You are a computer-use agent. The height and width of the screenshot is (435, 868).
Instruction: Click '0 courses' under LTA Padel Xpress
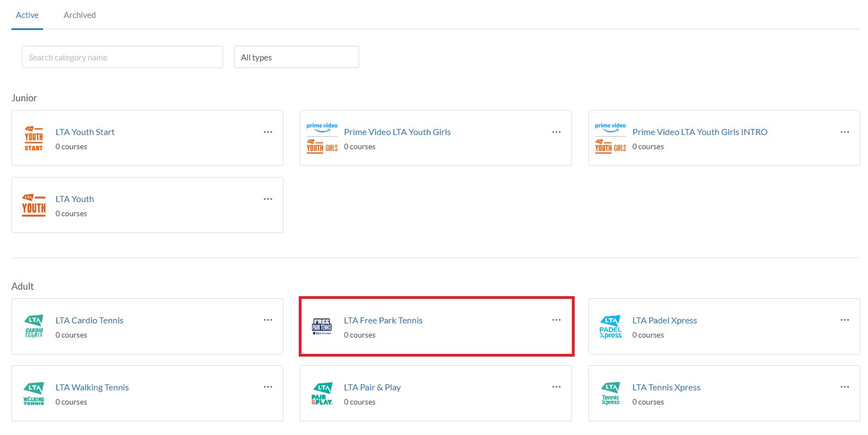(x=648, y=335)
